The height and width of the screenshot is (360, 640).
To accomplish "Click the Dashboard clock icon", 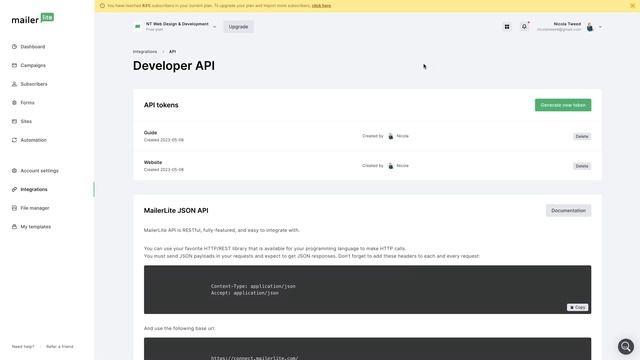I will point(14,47).
